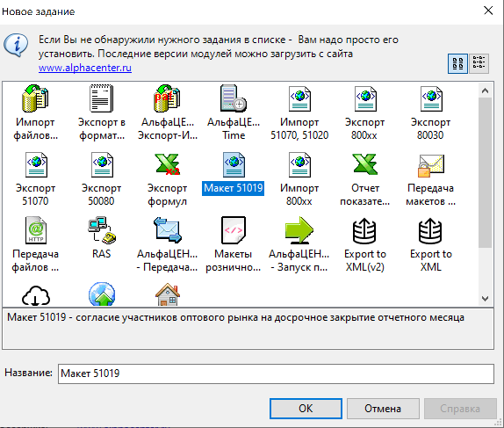This screenshot has height=428, width=504.
Task: Select the cloud download task icon
Action: coord(36,295)
